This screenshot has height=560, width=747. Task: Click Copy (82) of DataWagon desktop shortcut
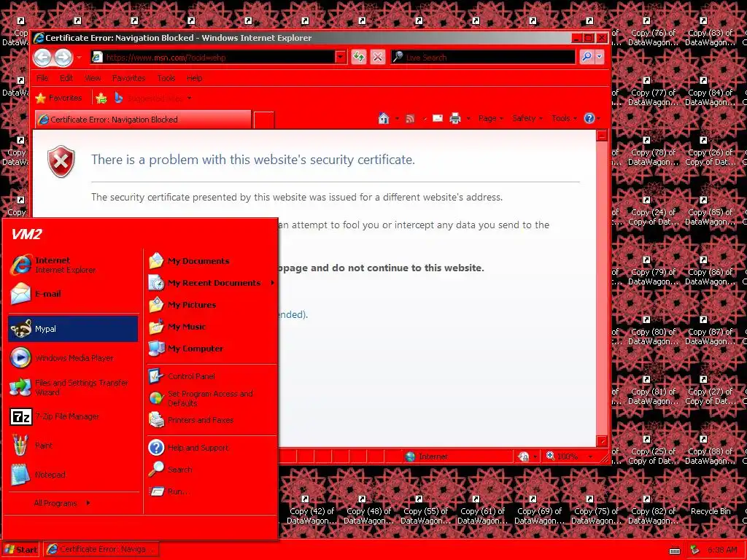pyautogui.click(x=653, y=510)
